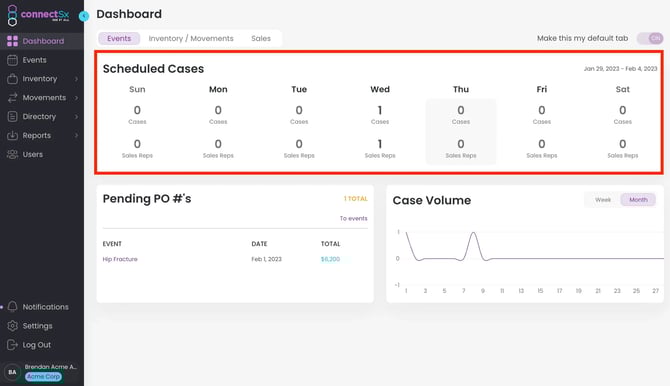The width and height of the screenshot is (670, 386).
Task: Open Users in the sidebar
Action: tap(42, 154)
